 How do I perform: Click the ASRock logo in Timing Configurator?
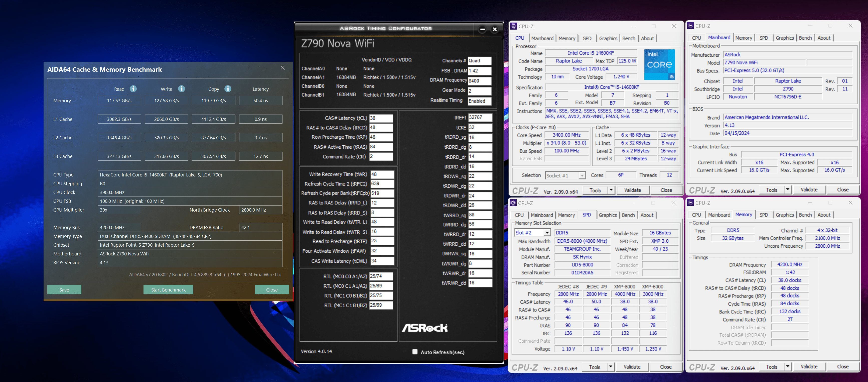pos(424,327)
